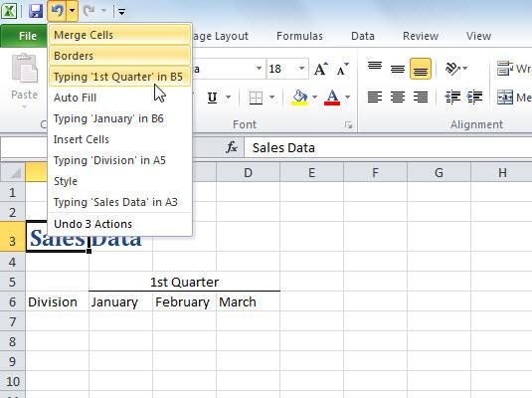Open the Data tab
This screenshot has width=532, height=398.
363,36
